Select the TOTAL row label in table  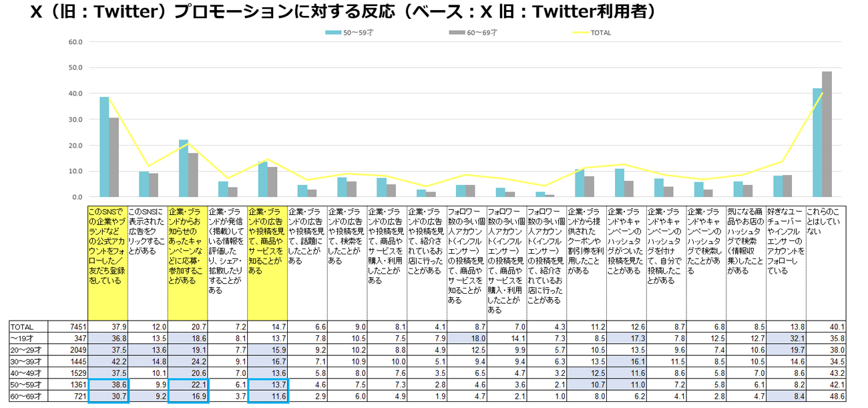pyautogui.click(x=21, y=327)
